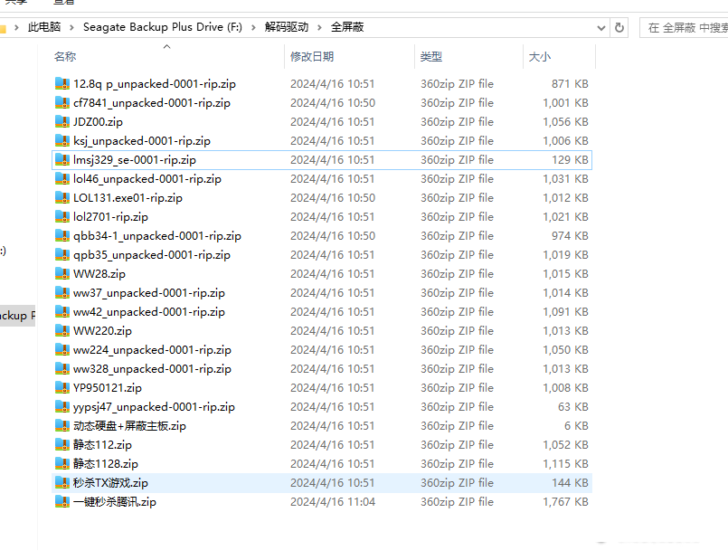Viewport: 728px width, 560px height.
Task: Refresh the folder with the reload icon
Action: (619, 28)
